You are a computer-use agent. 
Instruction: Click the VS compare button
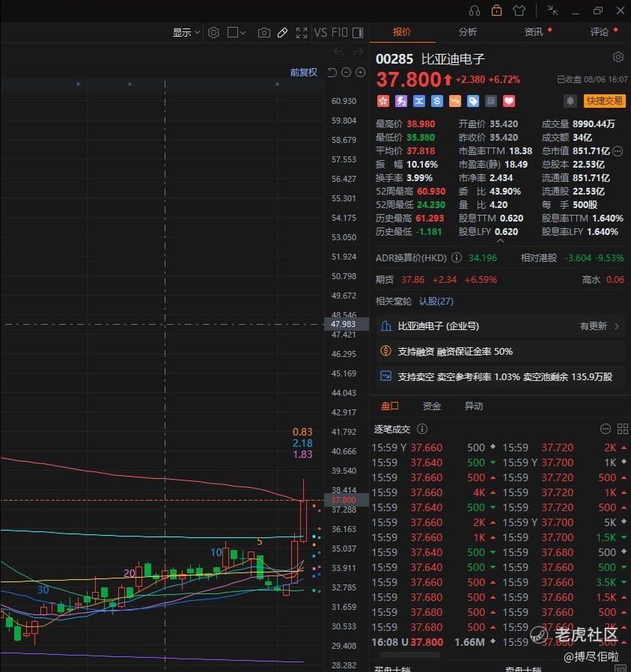[x=320, y=33]
